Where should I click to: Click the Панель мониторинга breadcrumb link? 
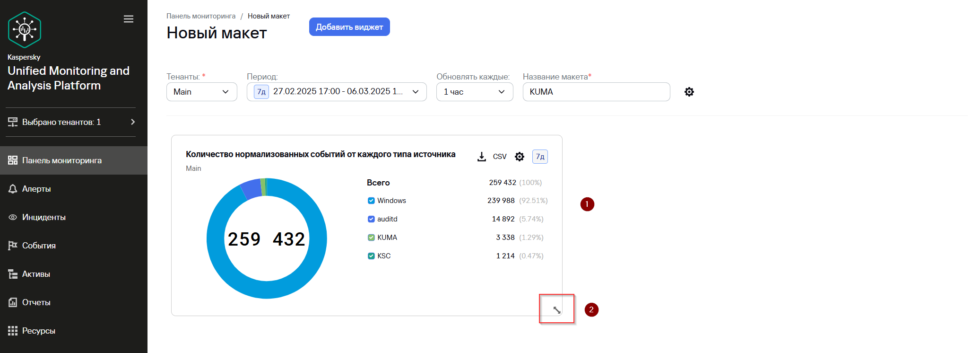[201, 16]
